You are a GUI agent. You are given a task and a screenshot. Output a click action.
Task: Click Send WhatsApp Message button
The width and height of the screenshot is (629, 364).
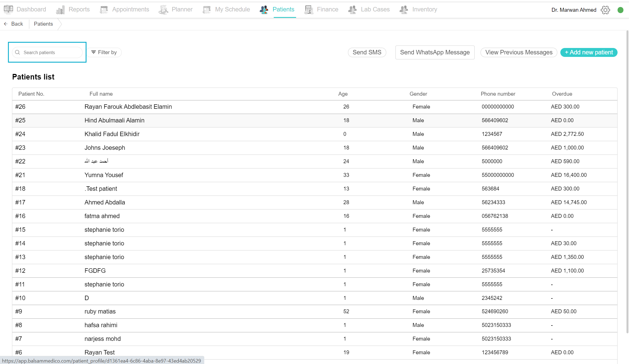tap(434, 52)
